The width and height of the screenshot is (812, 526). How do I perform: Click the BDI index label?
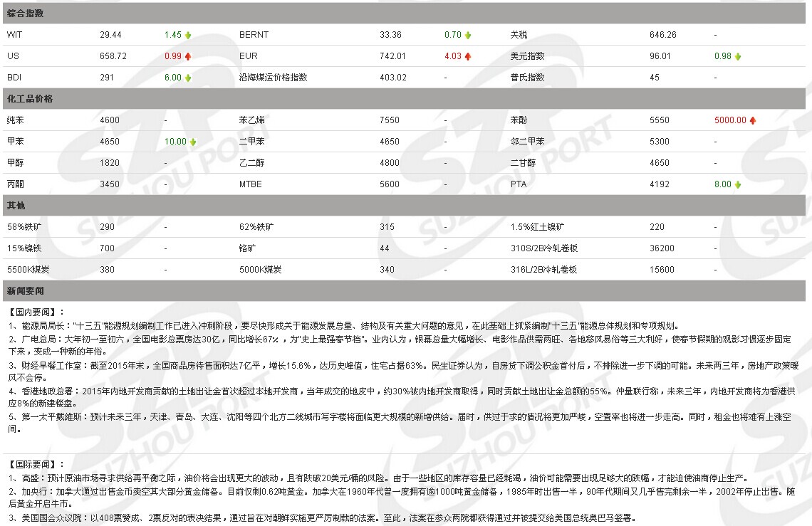pyautogui.click(x=14, y=77)
